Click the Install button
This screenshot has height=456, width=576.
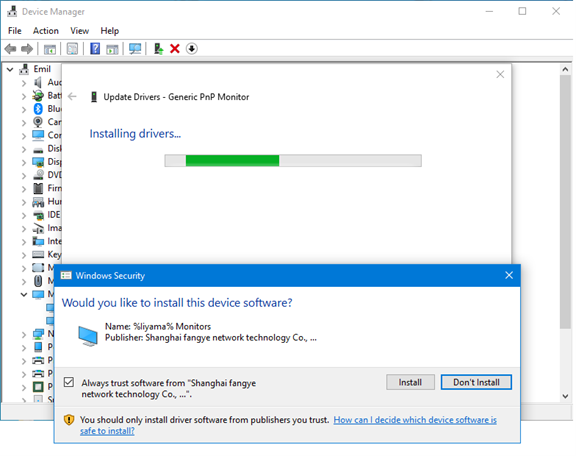[410, 383]
